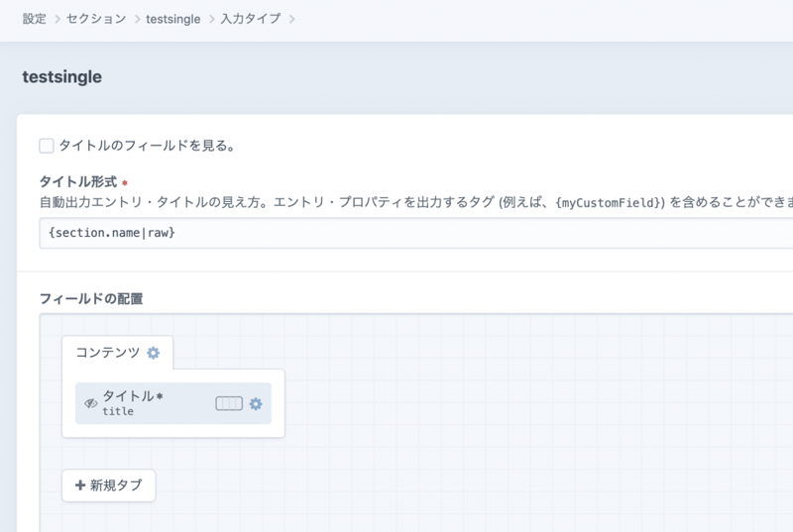
Task: Open 入力タイプ in the breadcrumb
Action: tap(252, 18)
